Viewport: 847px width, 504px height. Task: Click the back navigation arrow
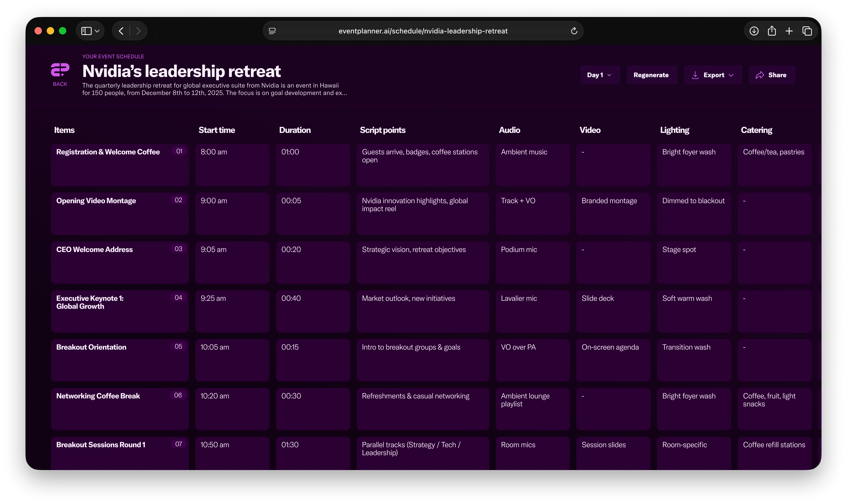pyautogui.click(x=121, y=31)
